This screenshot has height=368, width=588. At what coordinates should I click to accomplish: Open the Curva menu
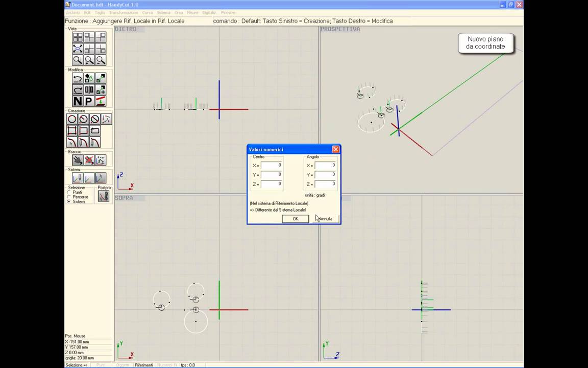pyautogui.click(x=148, y=13)
